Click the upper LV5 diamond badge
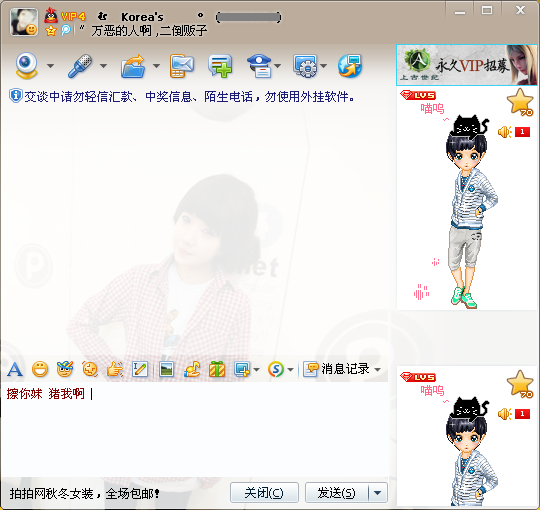The width and height of the screenshot is (540, 510). point(418,95)
